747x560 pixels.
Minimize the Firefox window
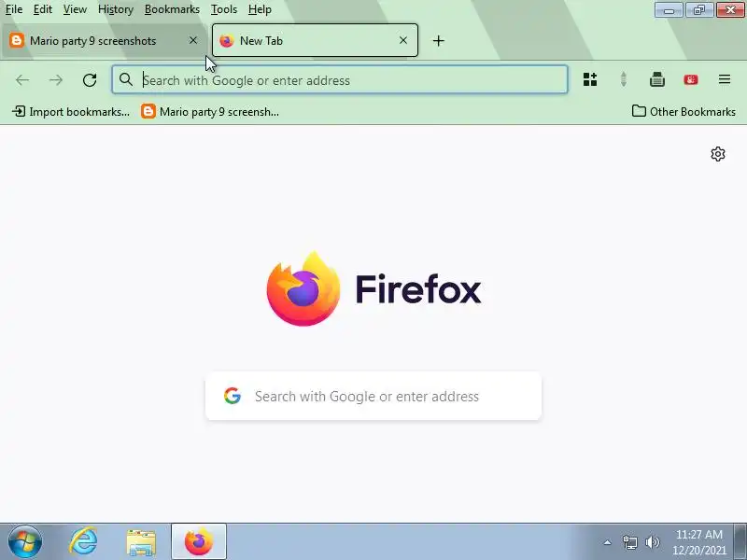pos(669,10)
